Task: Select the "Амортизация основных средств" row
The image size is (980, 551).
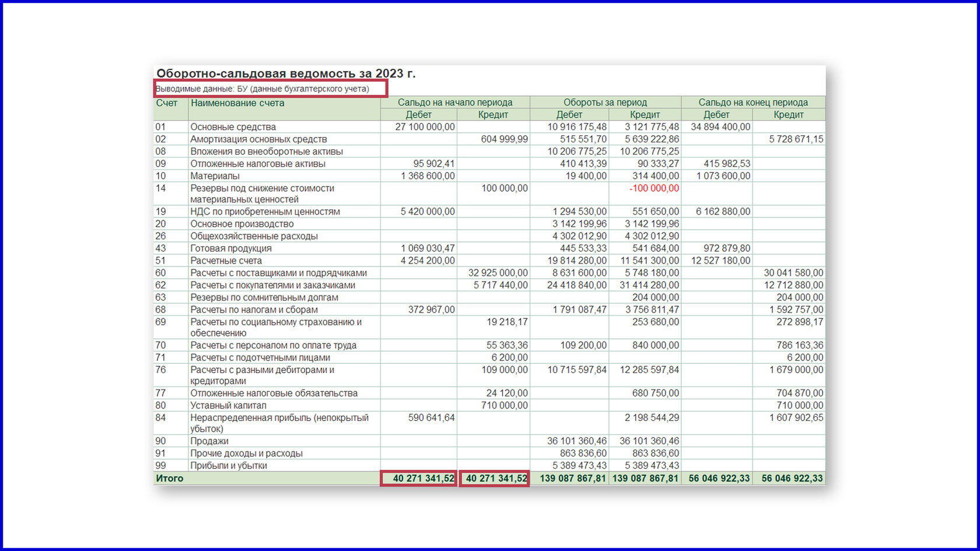Action: [x=489, y=139]
